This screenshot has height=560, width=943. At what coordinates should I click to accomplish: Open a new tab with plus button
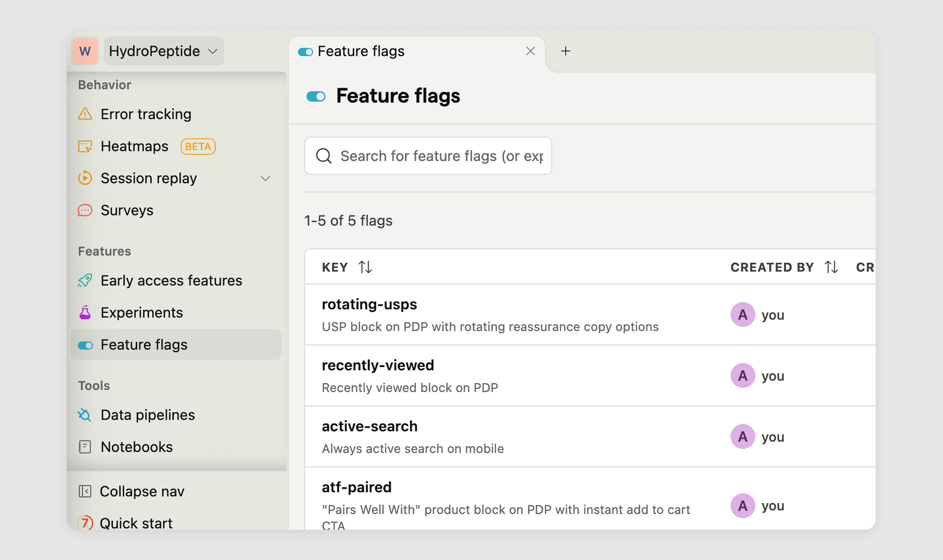[565, 51]
